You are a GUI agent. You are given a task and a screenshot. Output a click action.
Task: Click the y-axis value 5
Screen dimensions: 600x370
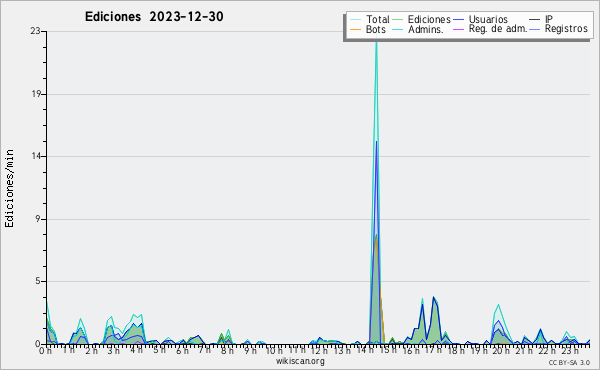point(38,281)
